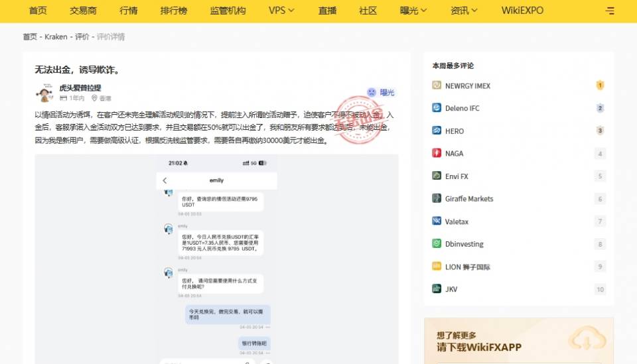
Task: Click 评价 breadcrumb link
Action: point(82,36)
